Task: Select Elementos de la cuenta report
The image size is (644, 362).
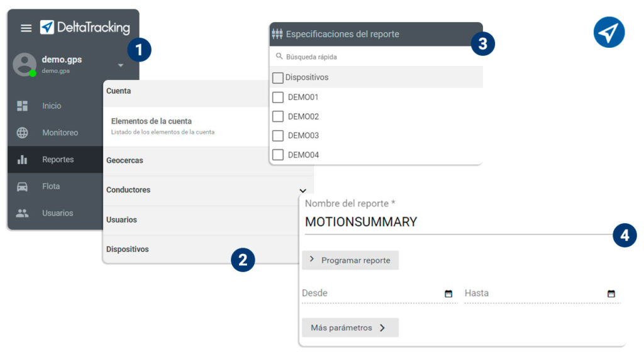Action: coord(186,126)
